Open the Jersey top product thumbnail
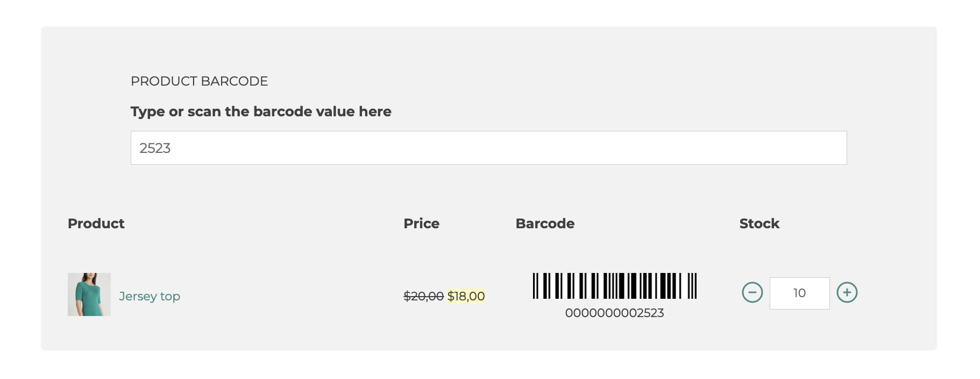Screen dimensions: 980x379 pos(89,294)
